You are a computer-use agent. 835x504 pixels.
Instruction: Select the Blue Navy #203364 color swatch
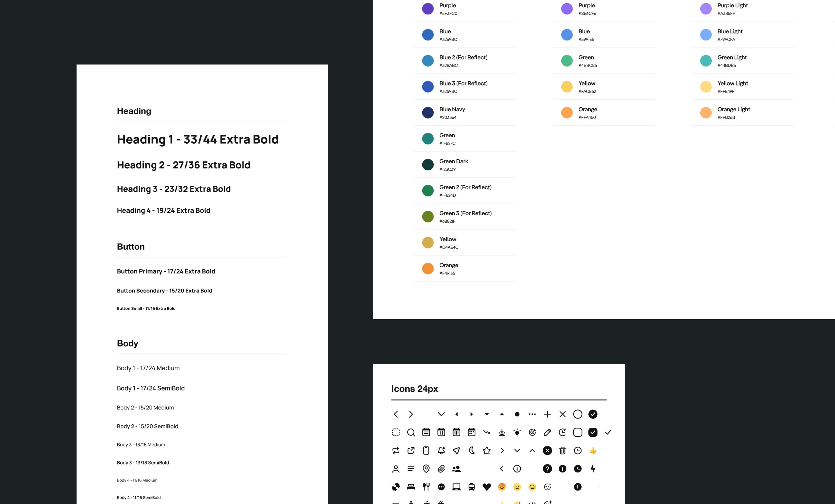pyautogui.click(x=428, y=113)
